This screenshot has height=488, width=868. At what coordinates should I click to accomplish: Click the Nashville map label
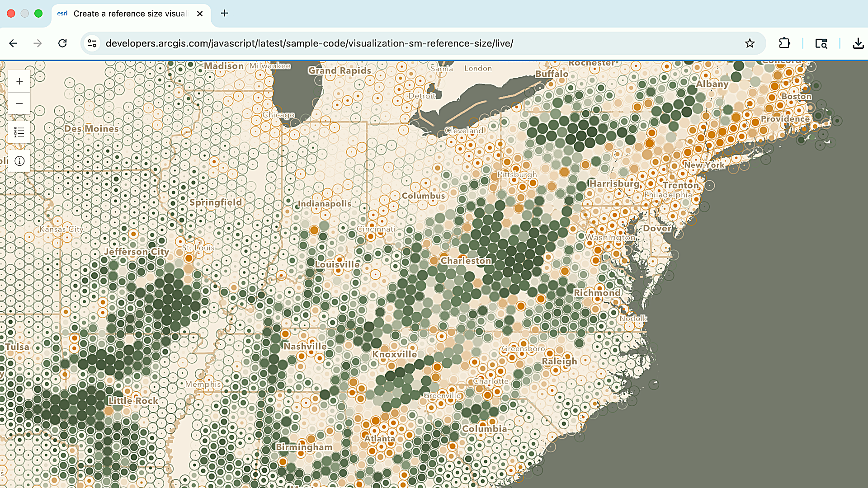(305, 346)
